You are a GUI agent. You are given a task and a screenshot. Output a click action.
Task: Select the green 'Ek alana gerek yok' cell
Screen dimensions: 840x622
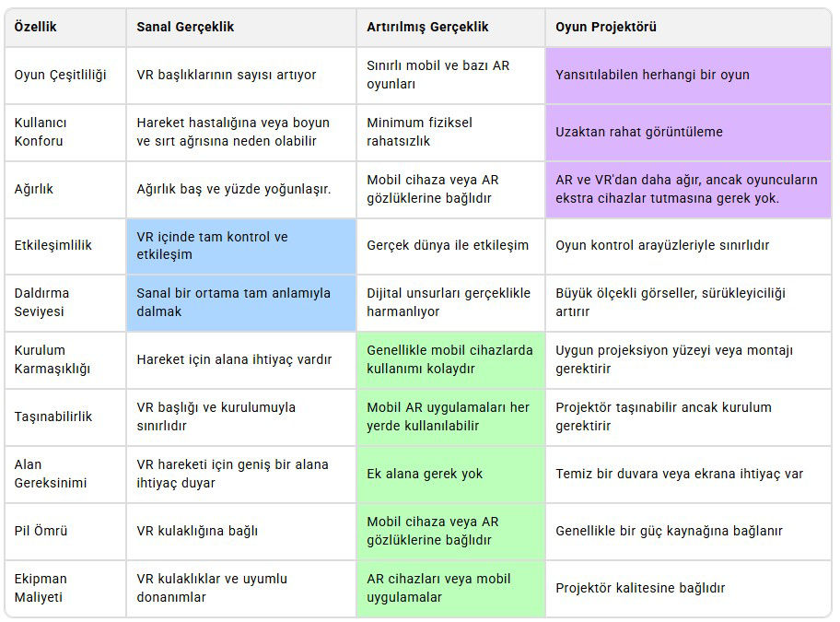click(x=425, y=475)
